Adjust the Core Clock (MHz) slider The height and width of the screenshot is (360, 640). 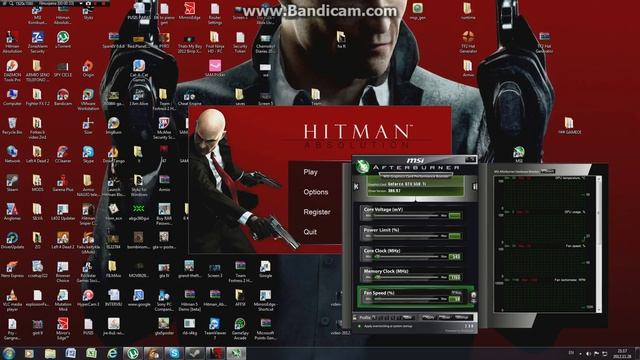point(406,257)
